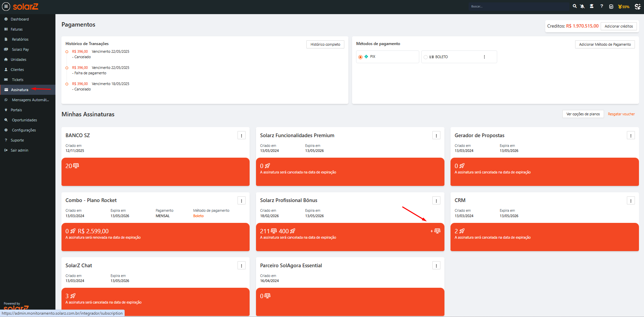Open options menu for BANCO SZ subscription

[x=242, y=135]
